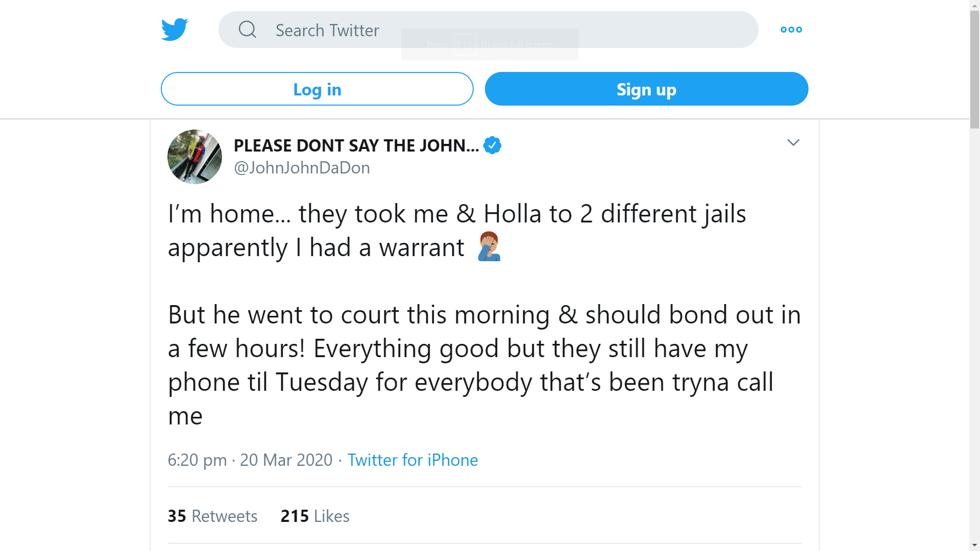Image resolution: width=980 pixels, height=551 pixels.
Task: Follow the Twitter for iPhone link
Action: 412,460
